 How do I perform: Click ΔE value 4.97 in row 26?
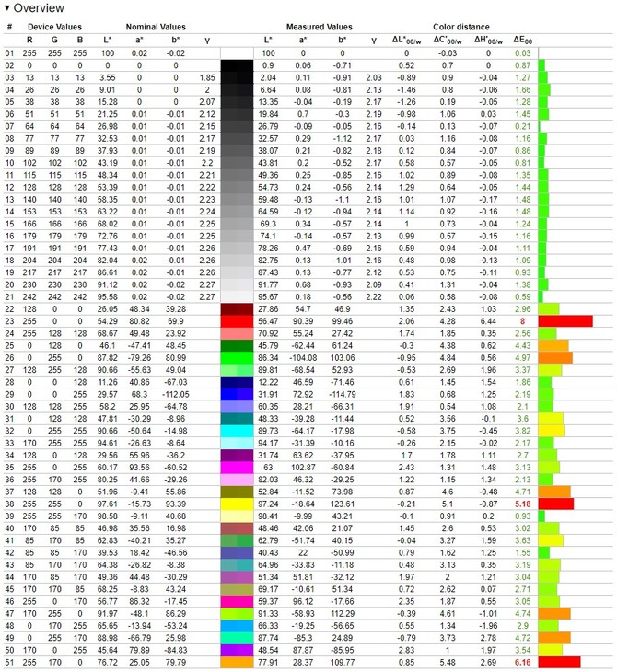point(523,358)
